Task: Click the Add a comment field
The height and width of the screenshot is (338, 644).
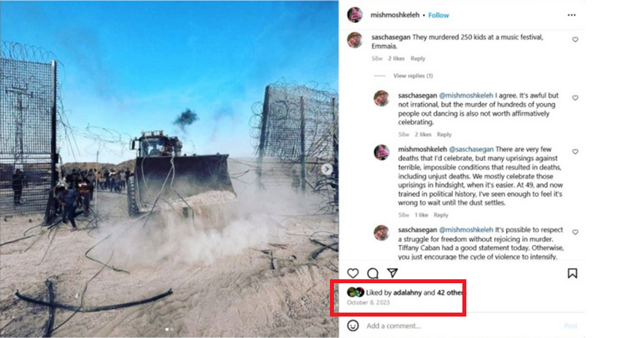Action: 462,325
